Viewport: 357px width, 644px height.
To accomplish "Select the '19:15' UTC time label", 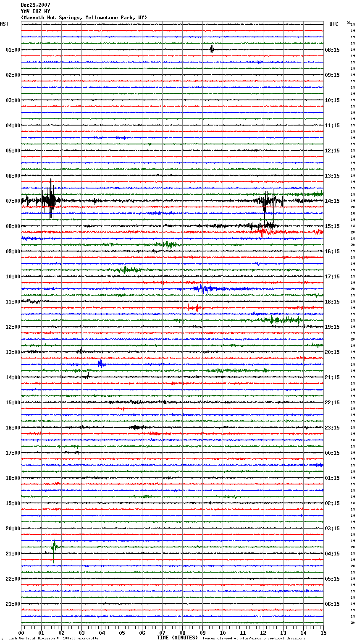I will [332, 327].
